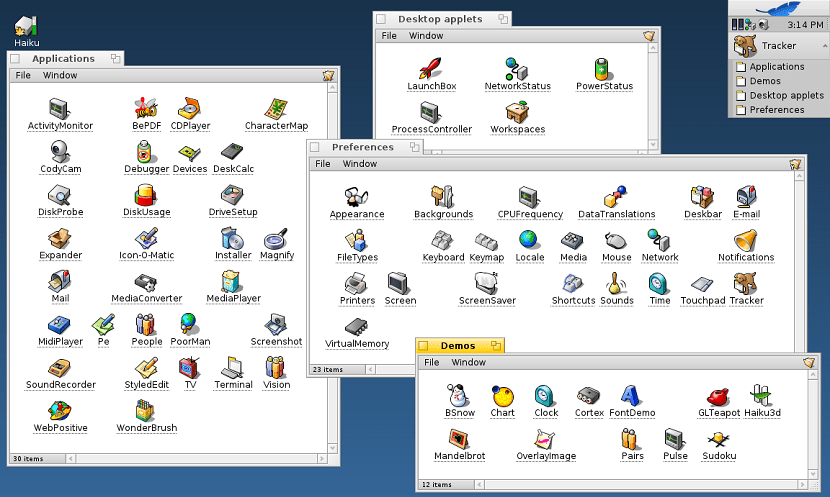Open File menu in Applications window
This screenshot has height=497, width=830.
pos(23,75)
